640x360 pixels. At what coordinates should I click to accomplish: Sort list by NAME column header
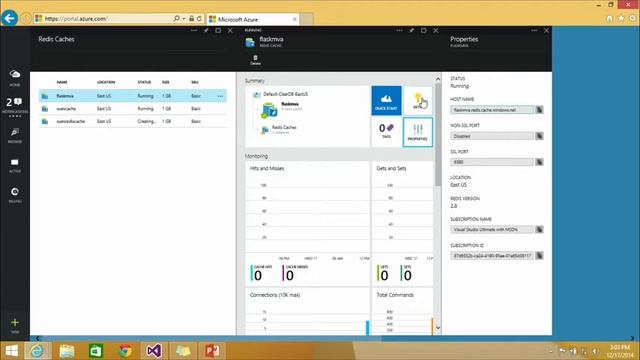[62, 82]
